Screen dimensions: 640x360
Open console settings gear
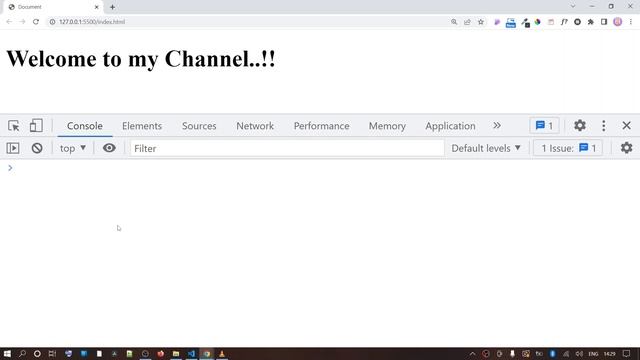tap(626, 148)
